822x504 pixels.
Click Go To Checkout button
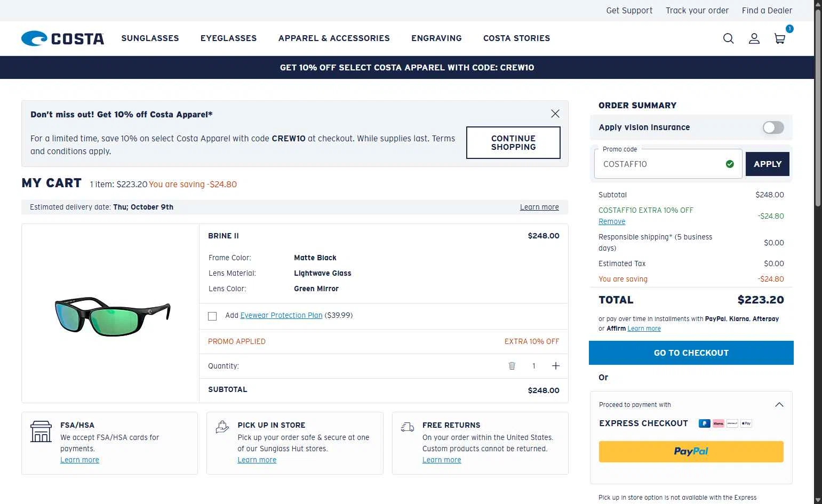tap(691, 353)
